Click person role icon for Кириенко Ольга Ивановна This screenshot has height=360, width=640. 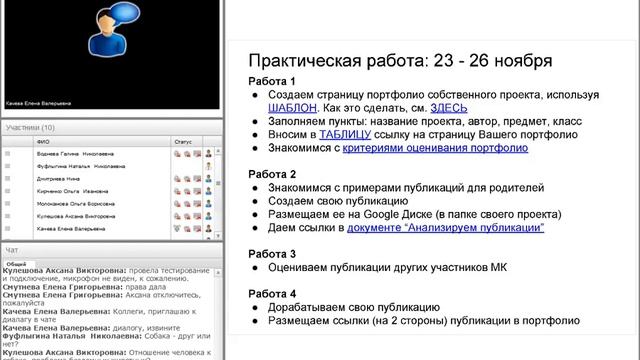209,191
